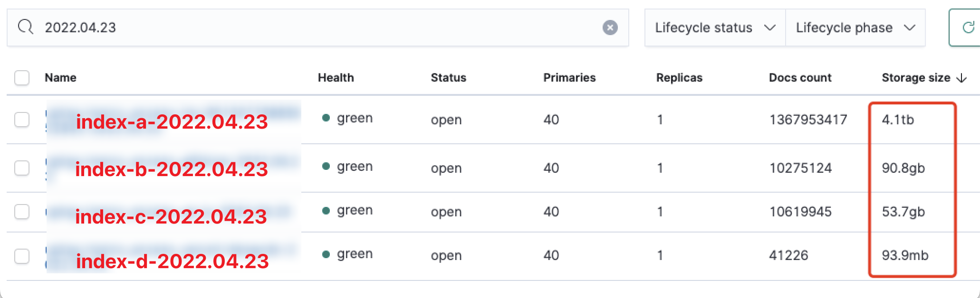Image resolution: width=980 pixels, height=298 pixels.
Task: Select the index-a-2022.04.23 row checkbox
Action: pyautogui.click(x=22, y=120)
